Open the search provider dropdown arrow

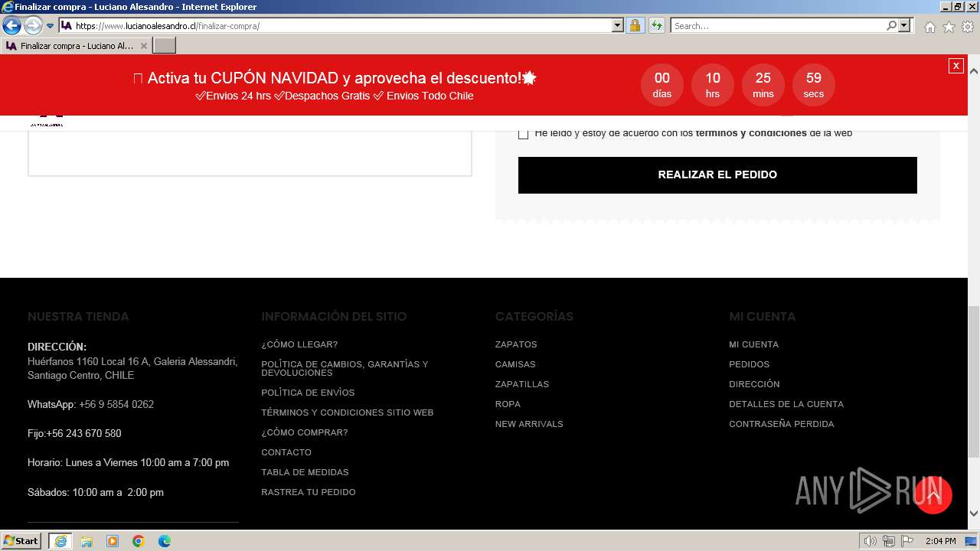(x=904, y=26)
